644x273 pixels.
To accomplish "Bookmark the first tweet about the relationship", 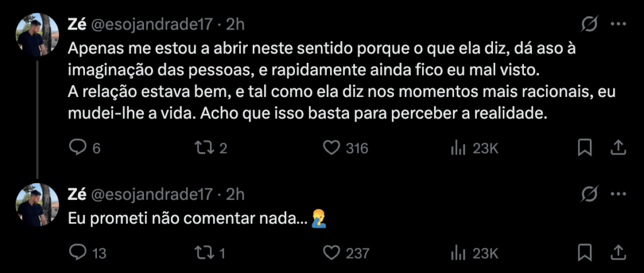I will click(x=584, y=148).
